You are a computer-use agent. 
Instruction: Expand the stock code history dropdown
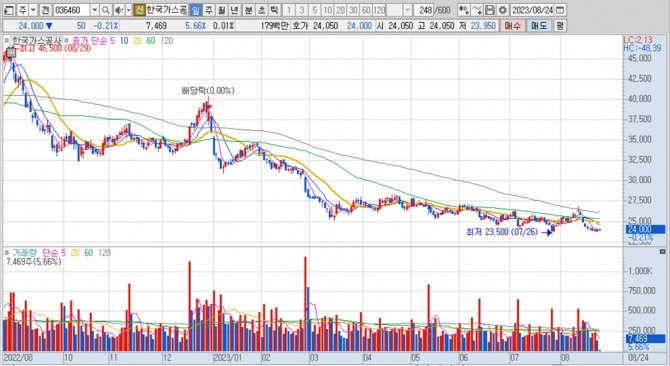[95, 10]
